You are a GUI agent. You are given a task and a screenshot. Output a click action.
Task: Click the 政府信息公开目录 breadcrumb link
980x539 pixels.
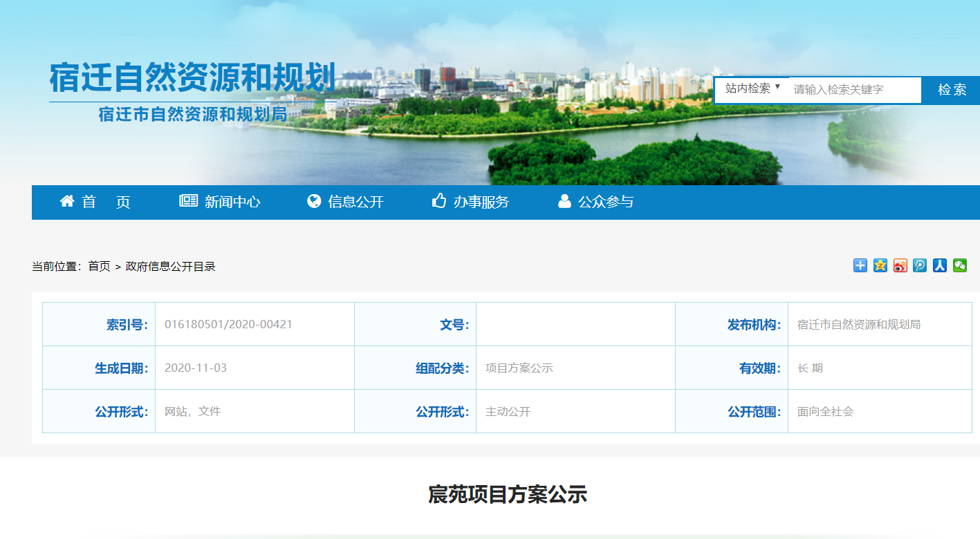pyautogui.click(x=170, y=267)
